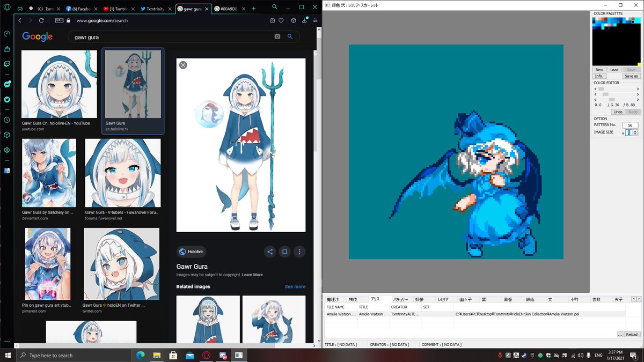
Task: Share the Gawr Gura preview image
Action: pyautogui.click(x=270, y=252)
